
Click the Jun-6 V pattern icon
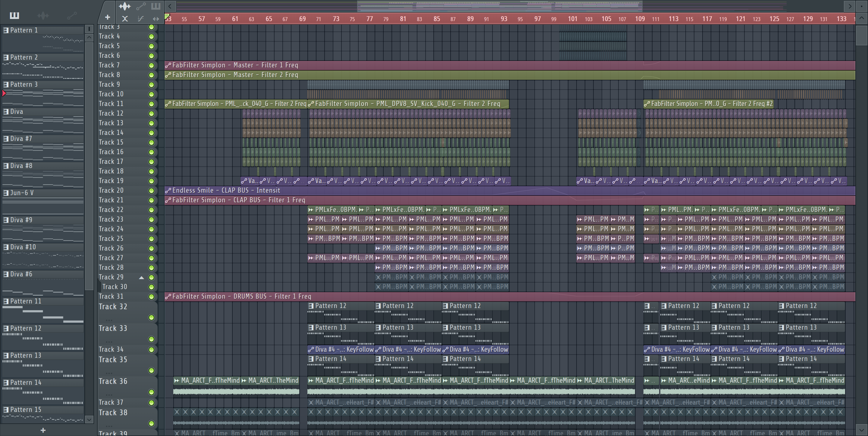pyautogui.click(x=6, y=193)
